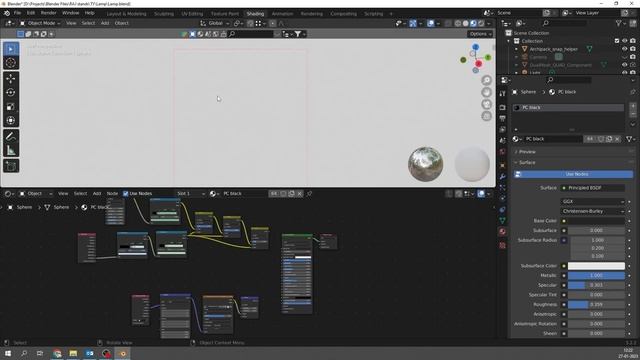Select the Annotate tool

pyautogui.click(x=11, y=136)
